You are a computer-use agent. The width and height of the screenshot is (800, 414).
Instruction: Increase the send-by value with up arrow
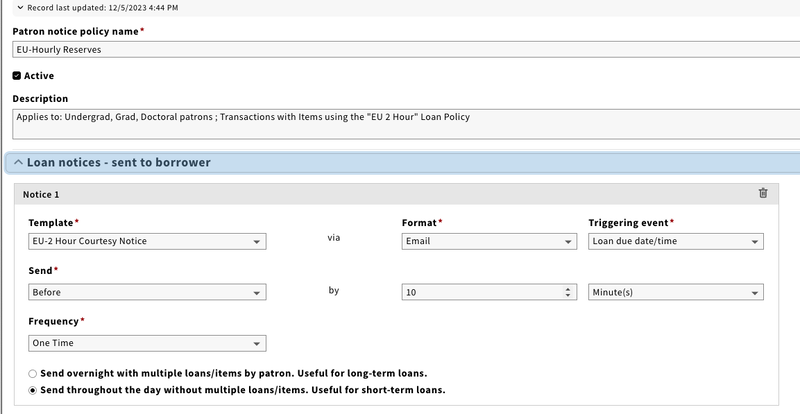point(568,288)
